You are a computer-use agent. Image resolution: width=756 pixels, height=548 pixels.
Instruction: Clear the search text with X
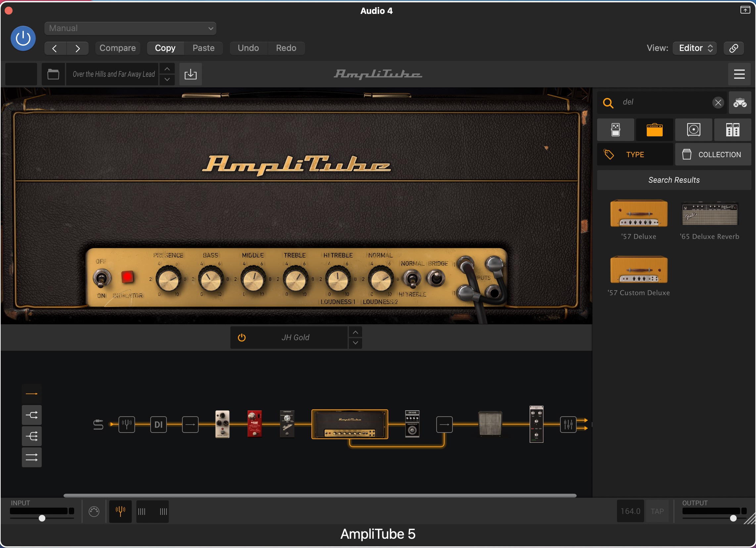[x=718, y=103]
